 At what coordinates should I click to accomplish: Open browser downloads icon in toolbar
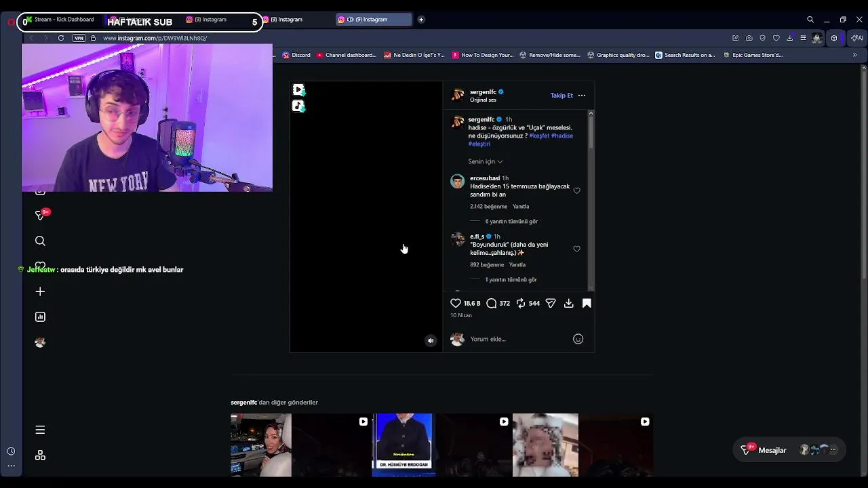click(790, 38)
